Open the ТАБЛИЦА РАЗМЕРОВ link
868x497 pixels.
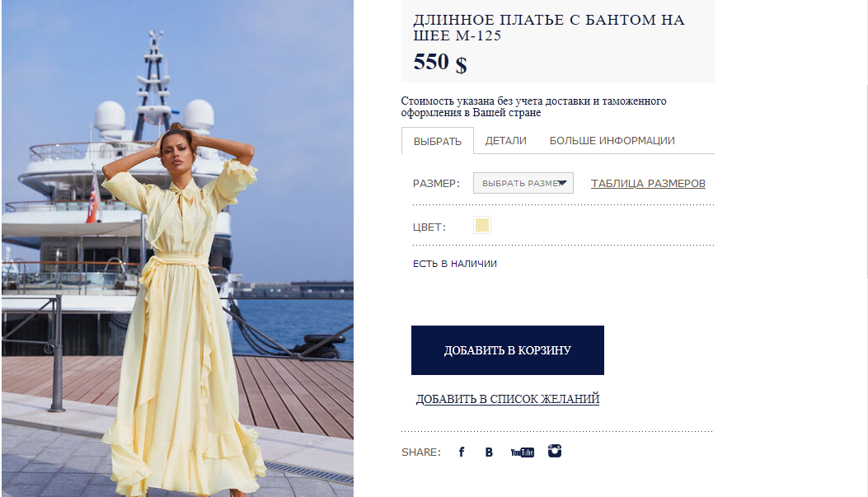coord(648,184)
